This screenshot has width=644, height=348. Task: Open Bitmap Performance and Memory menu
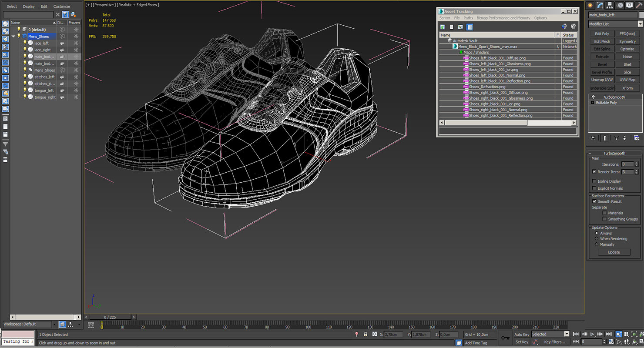503,18
